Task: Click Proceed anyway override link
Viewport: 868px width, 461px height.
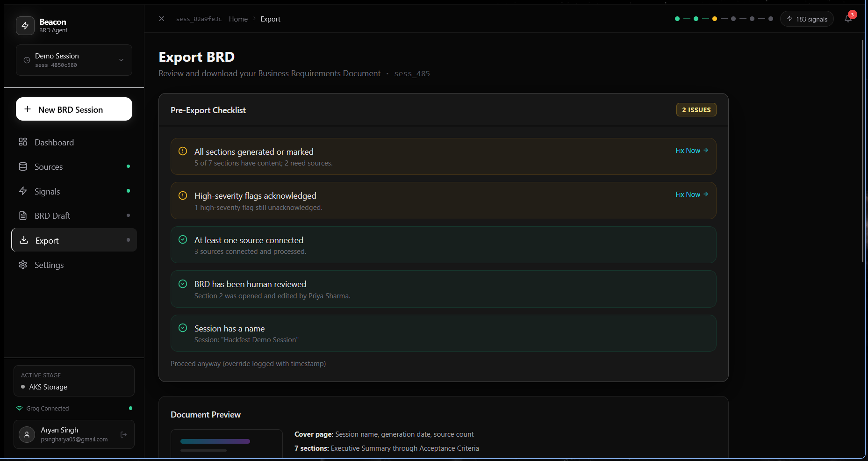Action: pos(248,364)
